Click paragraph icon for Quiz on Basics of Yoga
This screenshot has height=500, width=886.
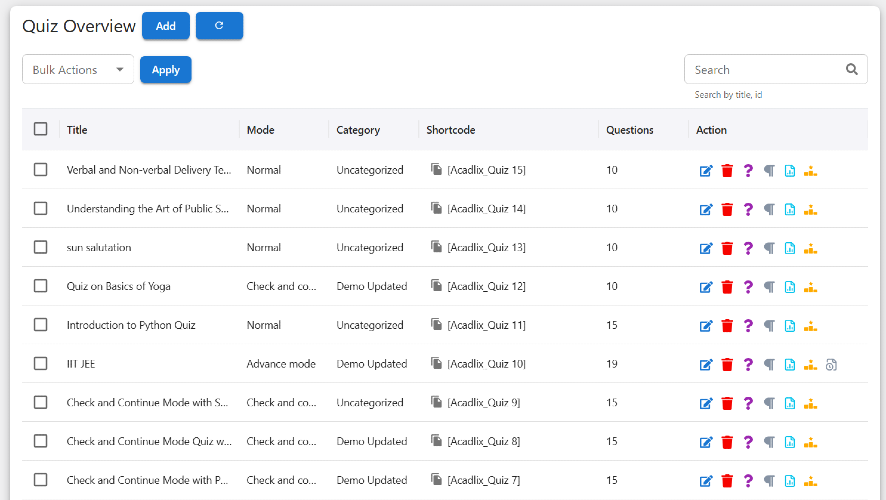769,287
